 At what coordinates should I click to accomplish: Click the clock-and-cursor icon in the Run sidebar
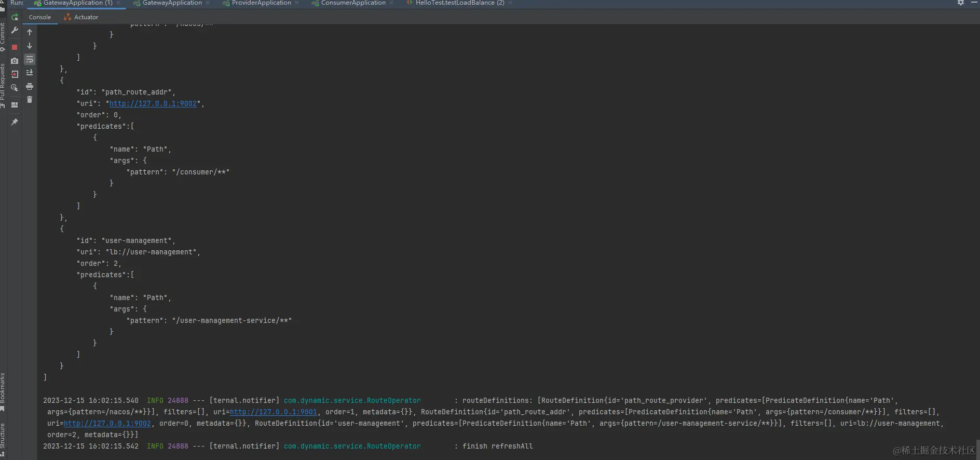coord(15,88)
